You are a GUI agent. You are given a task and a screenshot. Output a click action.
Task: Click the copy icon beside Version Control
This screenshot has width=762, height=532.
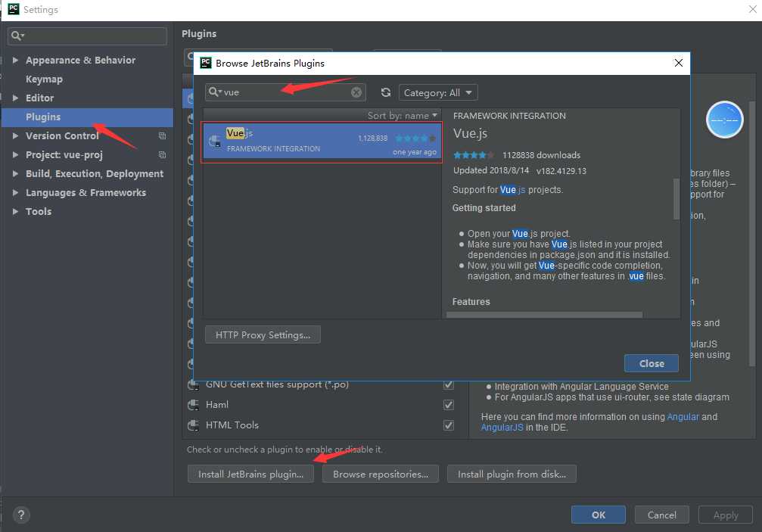[x=163, y=136]
